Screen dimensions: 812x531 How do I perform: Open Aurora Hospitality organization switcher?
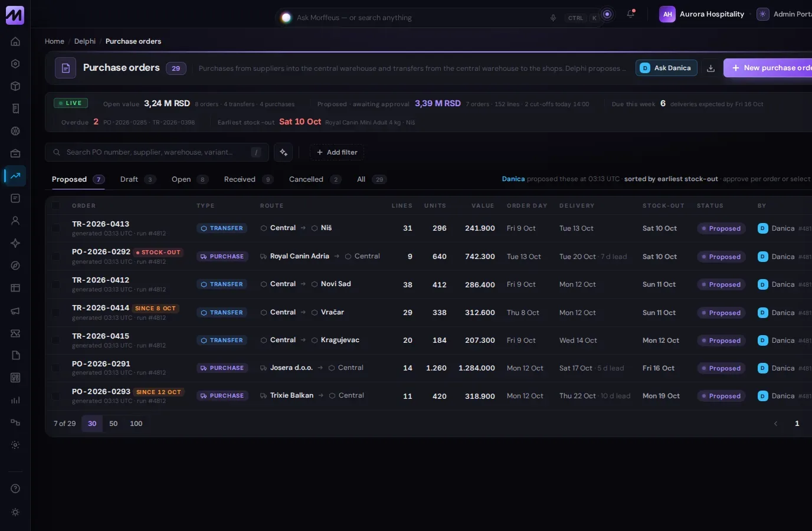[x=706, y=14]
